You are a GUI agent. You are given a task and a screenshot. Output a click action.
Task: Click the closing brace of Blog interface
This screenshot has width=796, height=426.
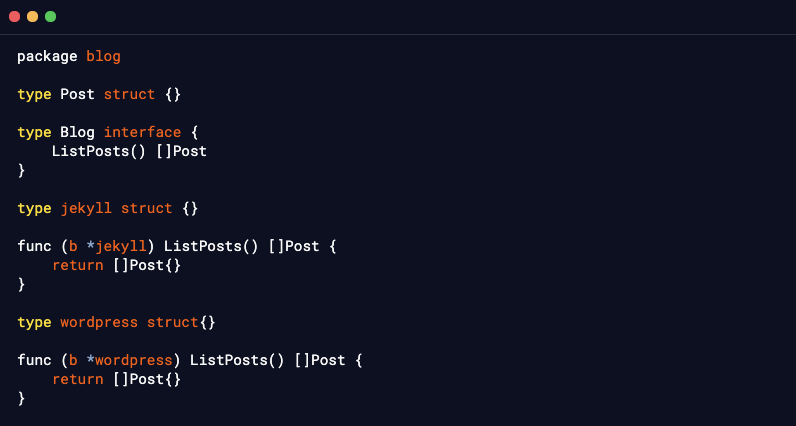[21, 170]
